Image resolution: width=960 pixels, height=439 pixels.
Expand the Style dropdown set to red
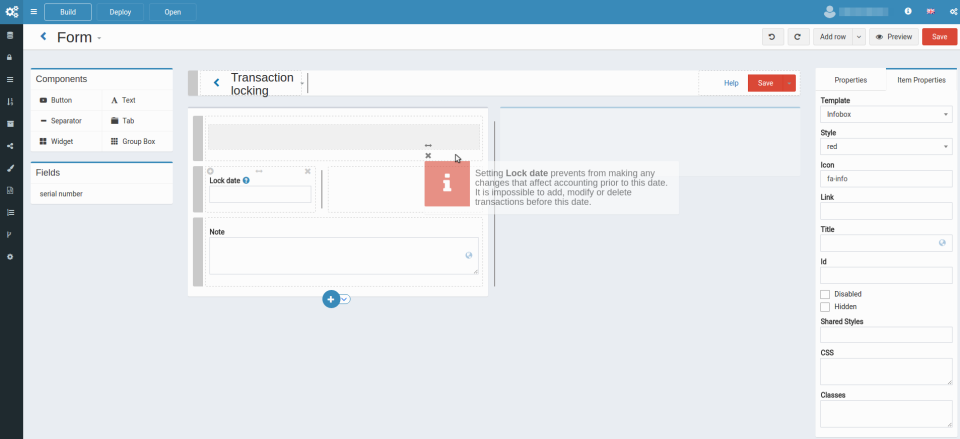[886, 147]
